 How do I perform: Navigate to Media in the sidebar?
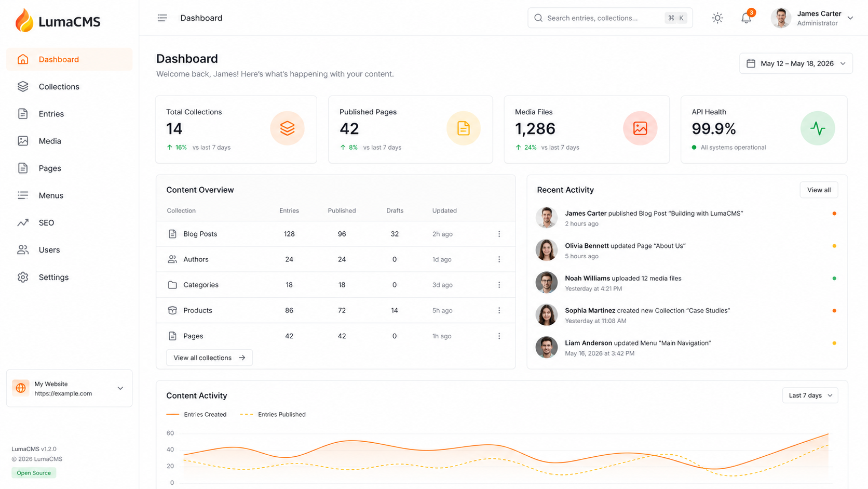[69, 141]
